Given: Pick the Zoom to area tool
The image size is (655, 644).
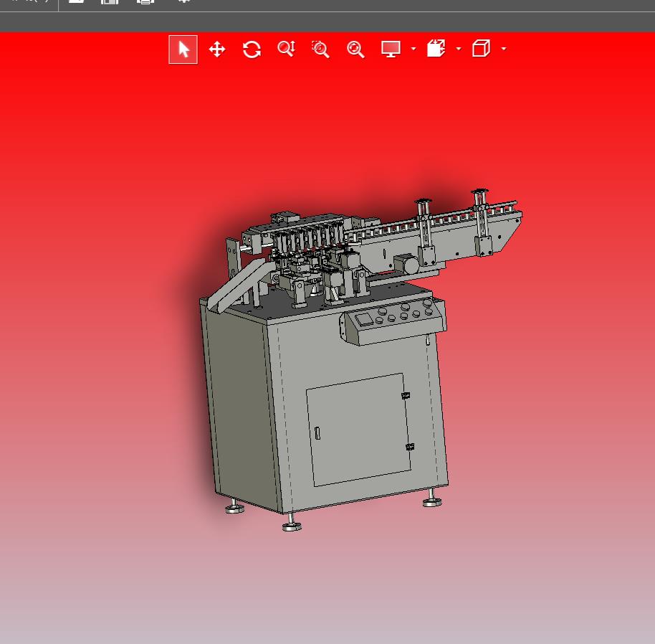Looking at the screenshot, I should pyautogui.click(x=321, y=49).
